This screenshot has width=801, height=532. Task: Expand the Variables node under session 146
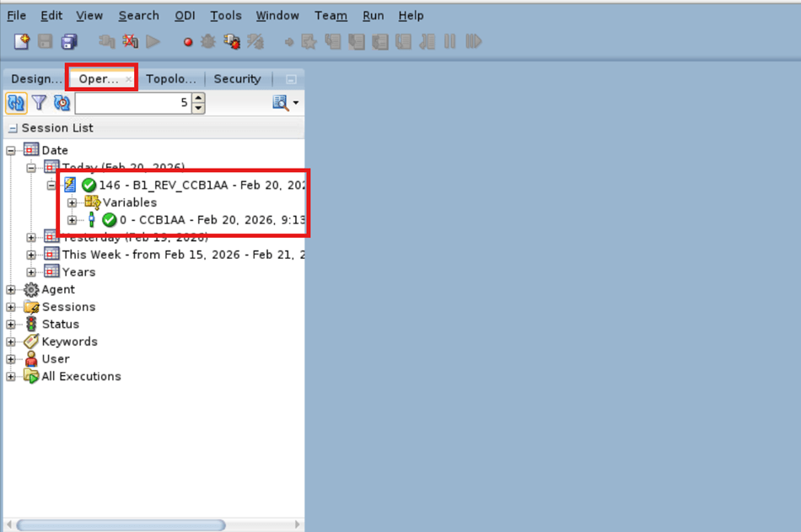coord(72,202)
